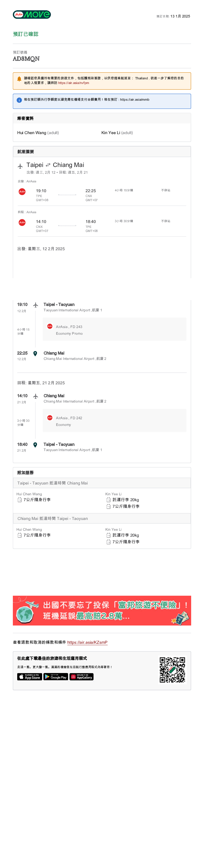This screenshot has height=868, width=204.
Task: Click the App Store download button
Action: pyautogui.click(x=30, y=677)
